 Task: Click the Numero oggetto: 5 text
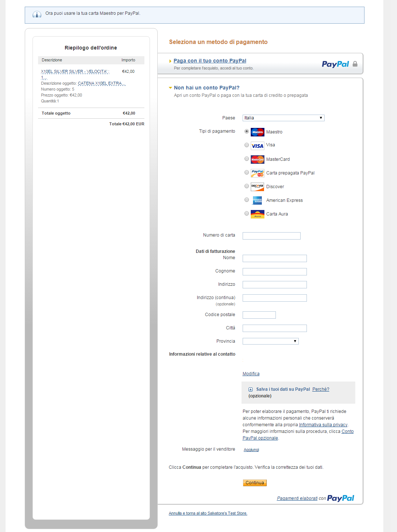[x=58, y=89]
